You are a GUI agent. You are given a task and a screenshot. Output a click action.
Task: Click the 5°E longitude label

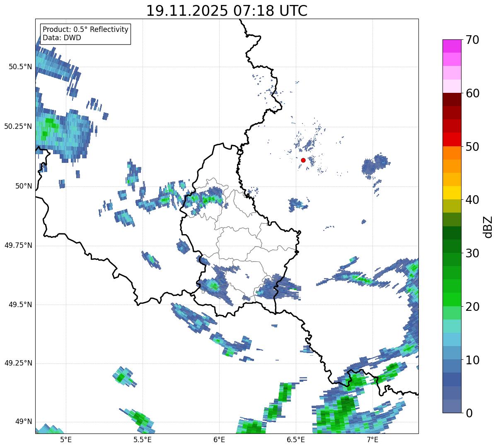[66, 439]
